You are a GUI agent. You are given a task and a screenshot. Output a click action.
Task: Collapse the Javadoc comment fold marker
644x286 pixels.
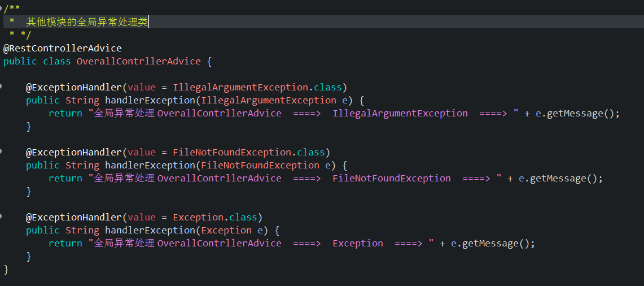pos(2,7)
